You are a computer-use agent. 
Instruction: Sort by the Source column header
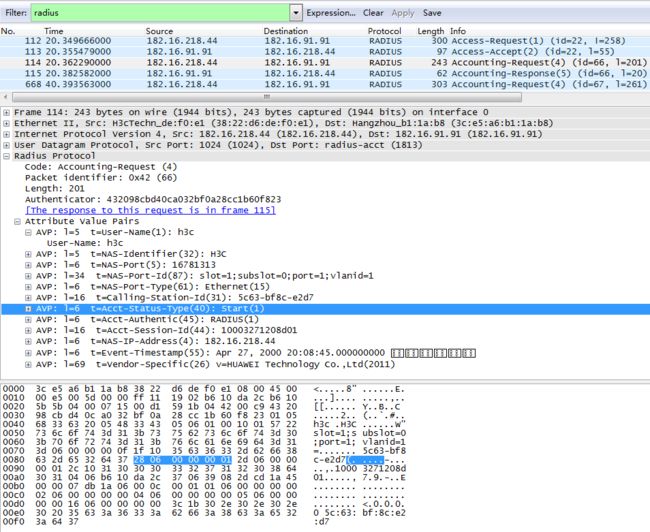coord(159,31)
